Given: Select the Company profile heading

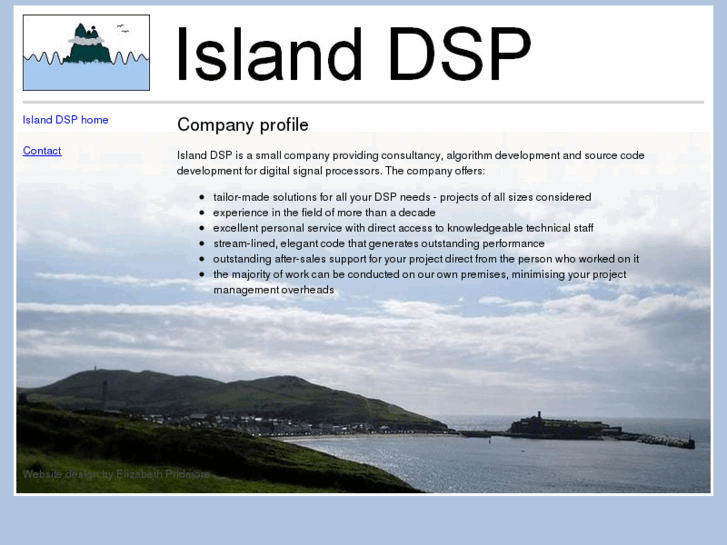Looking at the screenshot, I should pyautogui.click(x=242, y=125).
